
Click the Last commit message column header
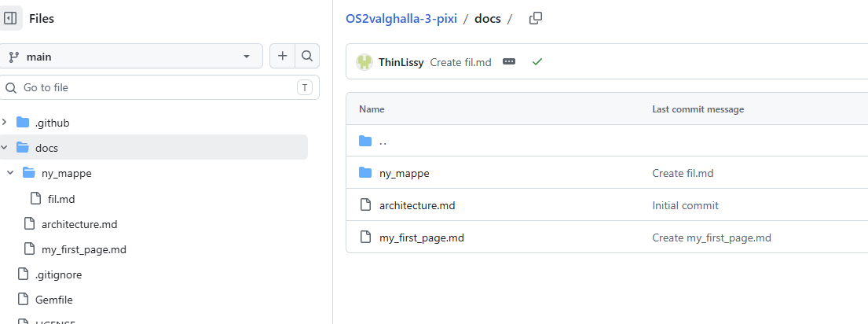[x=698, y=109]
